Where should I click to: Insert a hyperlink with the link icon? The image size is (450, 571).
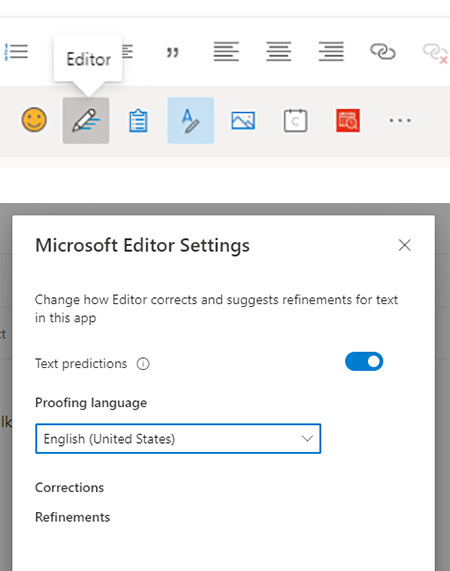point(383,51)
